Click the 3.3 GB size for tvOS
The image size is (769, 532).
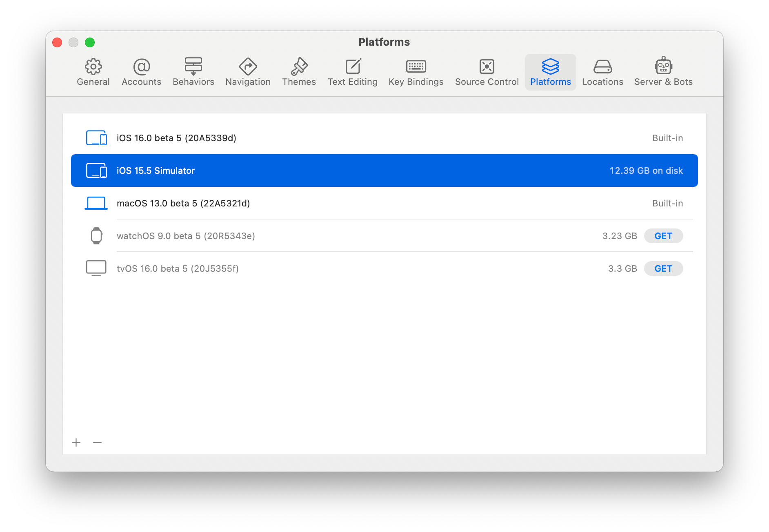click(x=622, y=268)
